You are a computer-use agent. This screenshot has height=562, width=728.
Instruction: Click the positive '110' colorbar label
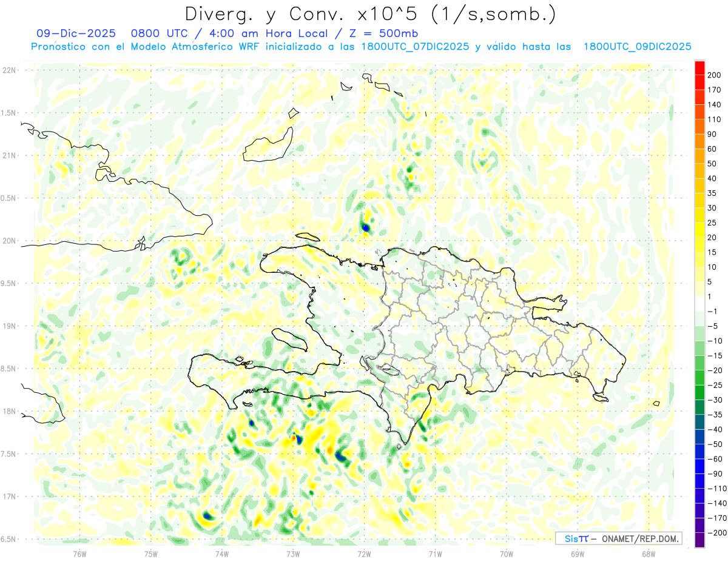click(714, 119)
